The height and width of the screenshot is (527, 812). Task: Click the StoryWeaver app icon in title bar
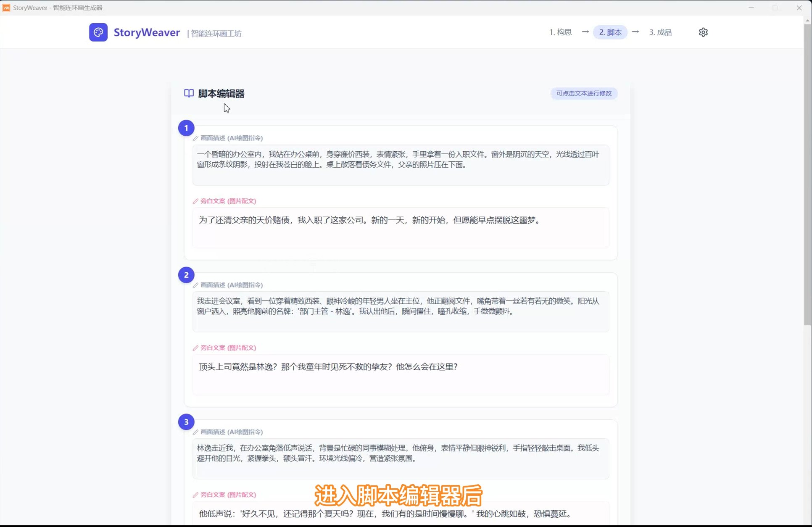click(x=6, y=8)
